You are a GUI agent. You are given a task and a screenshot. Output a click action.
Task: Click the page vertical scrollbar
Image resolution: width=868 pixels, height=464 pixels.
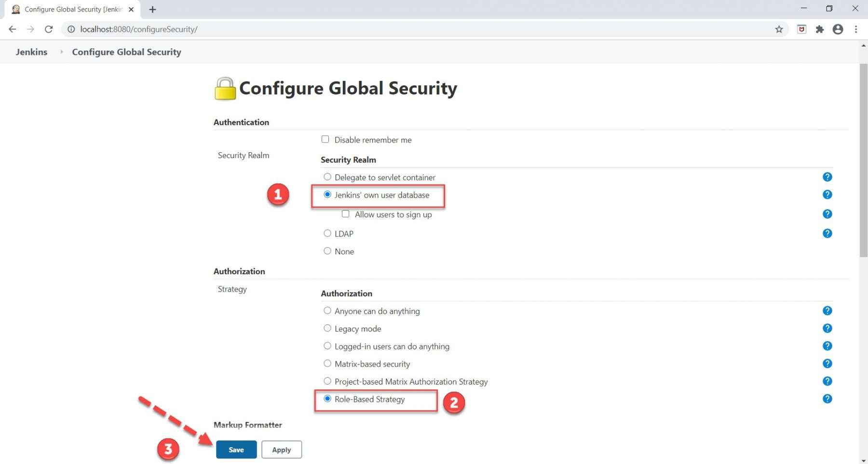pos(863,160)
